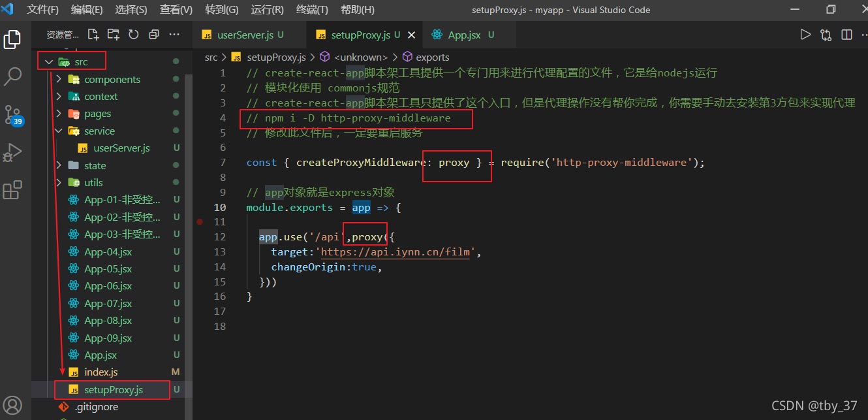Collapse the service folder
The width and height of the screenshot is (868, 420).
click(x=59, y=131)
